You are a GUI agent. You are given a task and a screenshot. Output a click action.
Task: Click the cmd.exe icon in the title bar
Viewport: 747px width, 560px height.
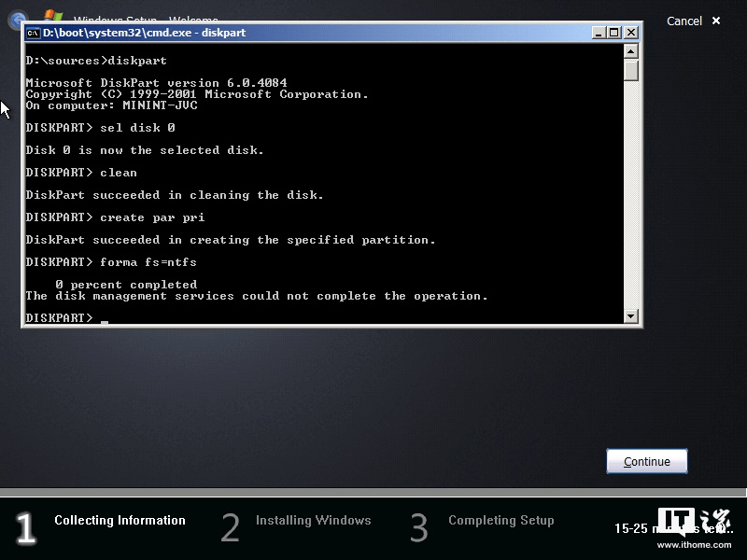coord(35,33)
